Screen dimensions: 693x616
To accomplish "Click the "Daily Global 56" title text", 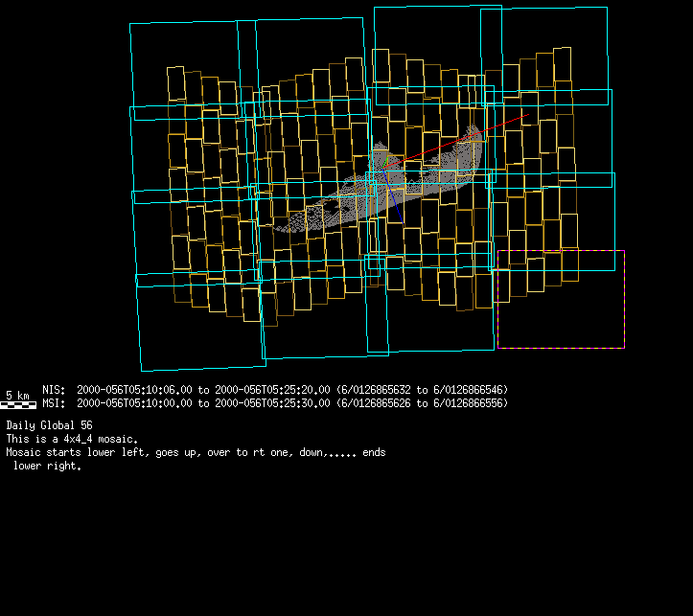I will point(49,424).
